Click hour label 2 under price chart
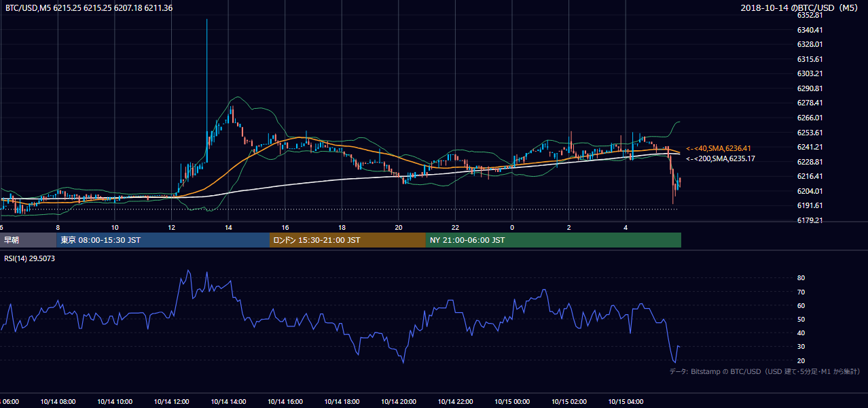Viewport: 868px width, 408px height. point(569,227)
